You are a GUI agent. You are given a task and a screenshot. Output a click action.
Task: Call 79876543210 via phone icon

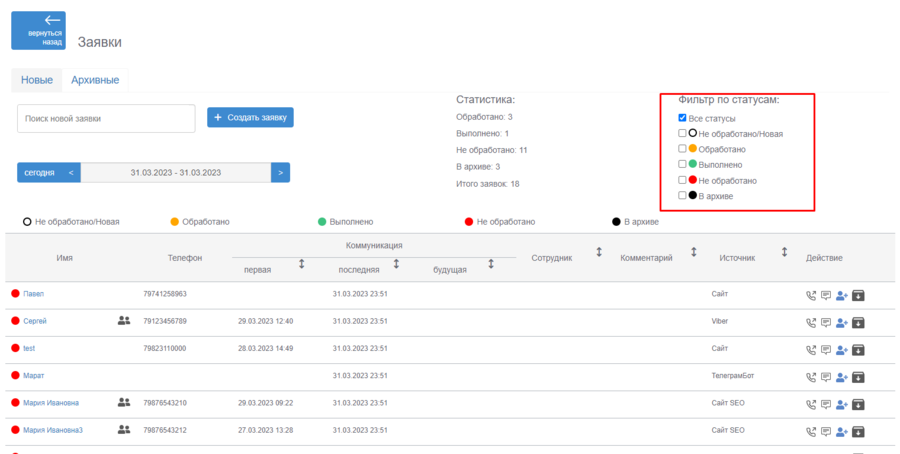click(x=810, y=405)
